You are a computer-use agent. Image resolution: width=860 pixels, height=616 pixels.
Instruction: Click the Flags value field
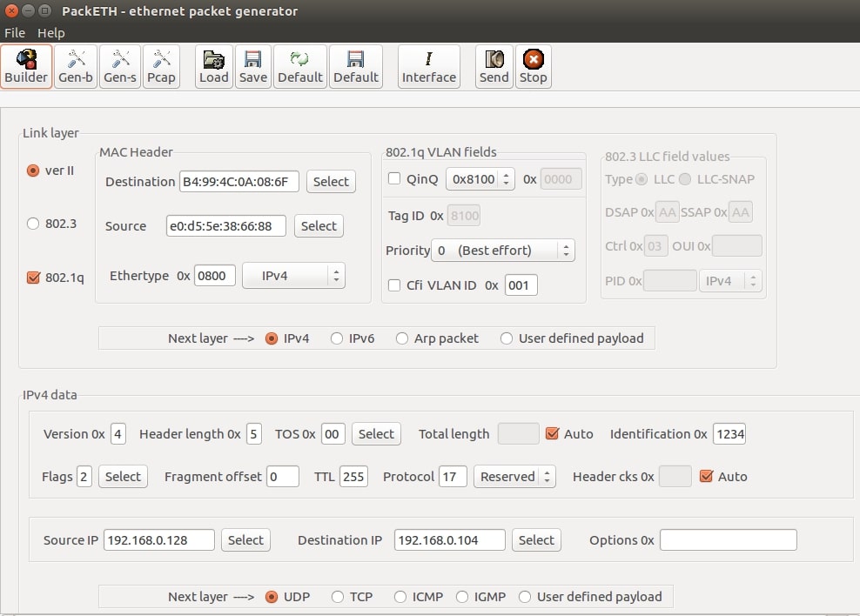point(84,476)
